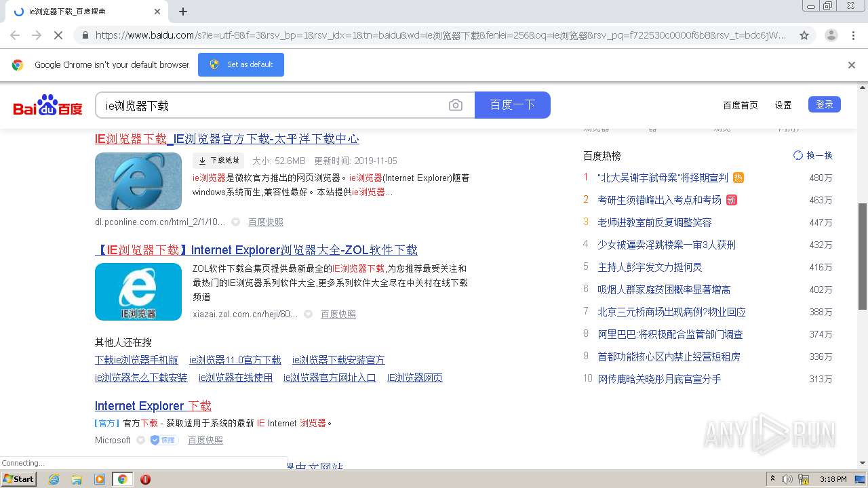This screenshot has height=488, width=868.
Task: Click the Windows Start button
Action: 18,479
